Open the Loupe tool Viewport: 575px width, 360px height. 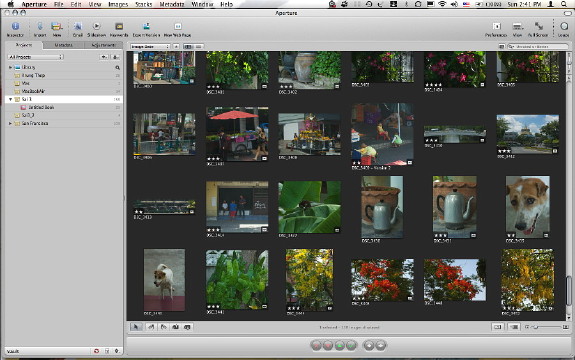[564, 29]
